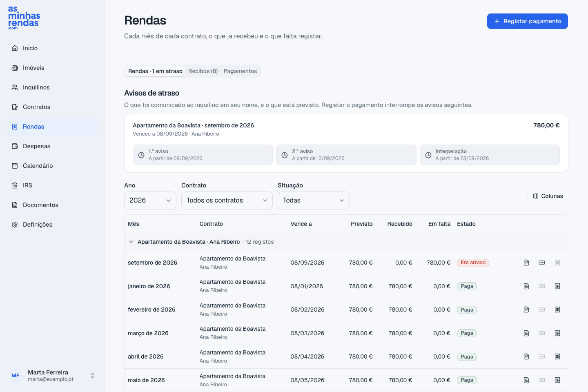Click the gear icon for Definições

(x=15, y=225)
